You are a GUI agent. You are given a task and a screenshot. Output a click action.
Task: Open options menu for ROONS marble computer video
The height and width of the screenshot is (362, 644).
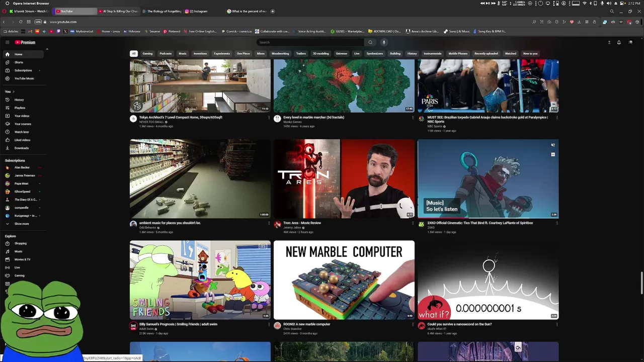pos(413,325)
